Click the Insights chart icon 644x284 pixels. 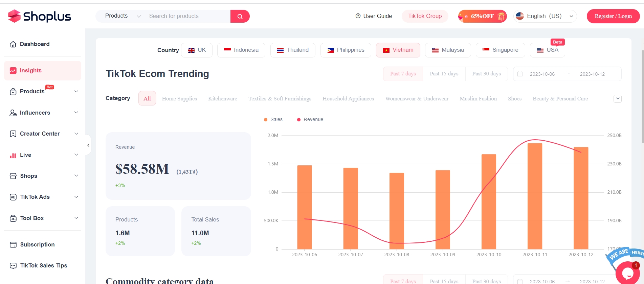tap(13, 71)
